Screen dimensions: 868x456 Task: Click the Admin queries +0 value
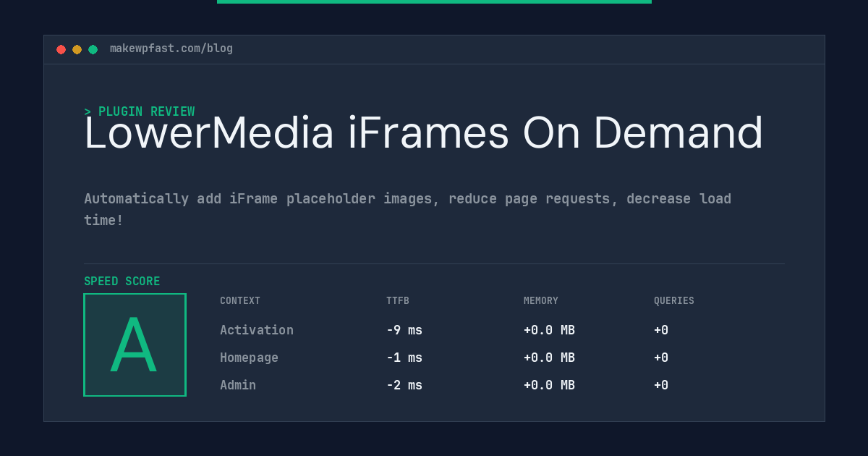pyautogui.click(x=661, y=385)
